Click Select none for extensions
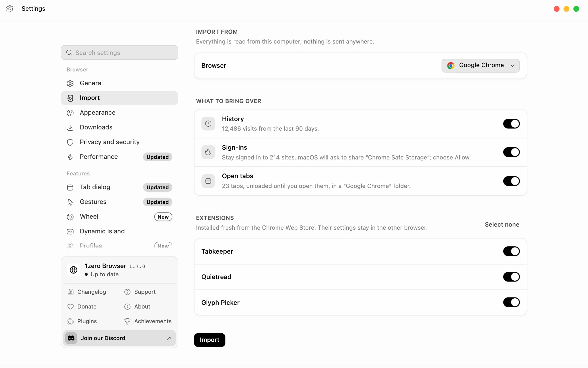The height and width of the screenshot is (368, 588). coord(502,224)
